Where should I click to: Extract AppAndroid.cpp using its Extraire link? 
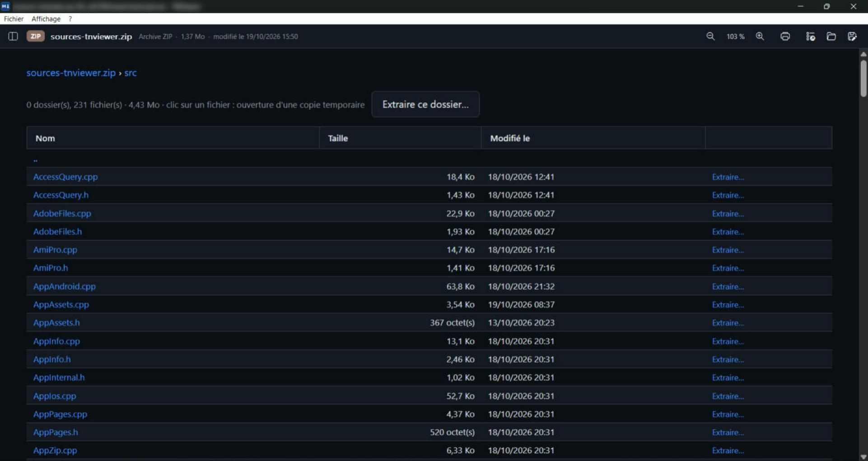click(x=728, y=287)
